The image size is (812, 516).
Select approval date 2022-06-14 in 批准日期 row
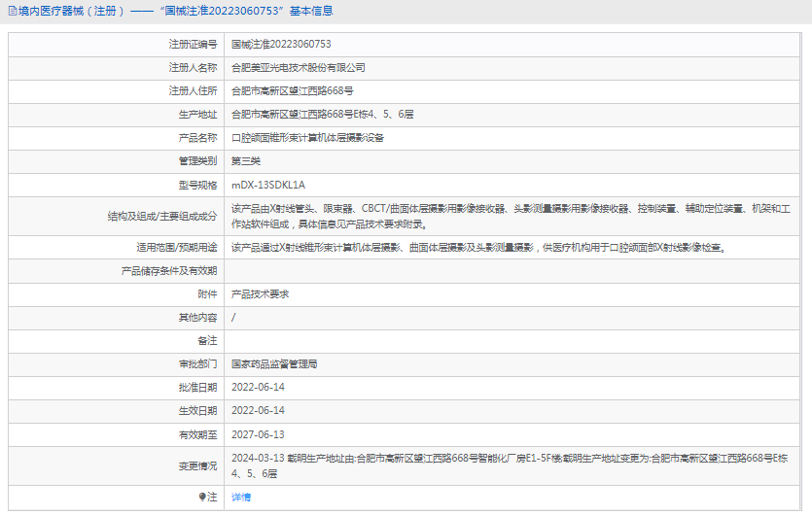pos(258,388)
